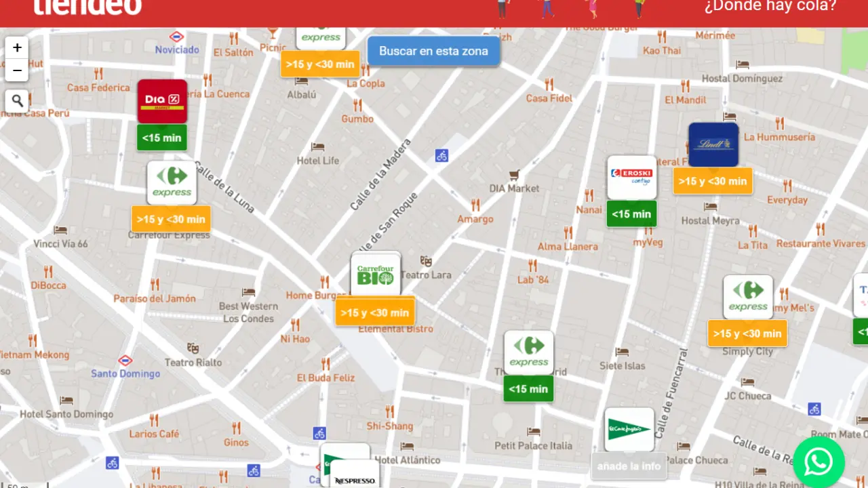Image resolution: width=868 pixels, height=488 pixels.
Task: Select the Lindt store marker
Action: (713, 144)
